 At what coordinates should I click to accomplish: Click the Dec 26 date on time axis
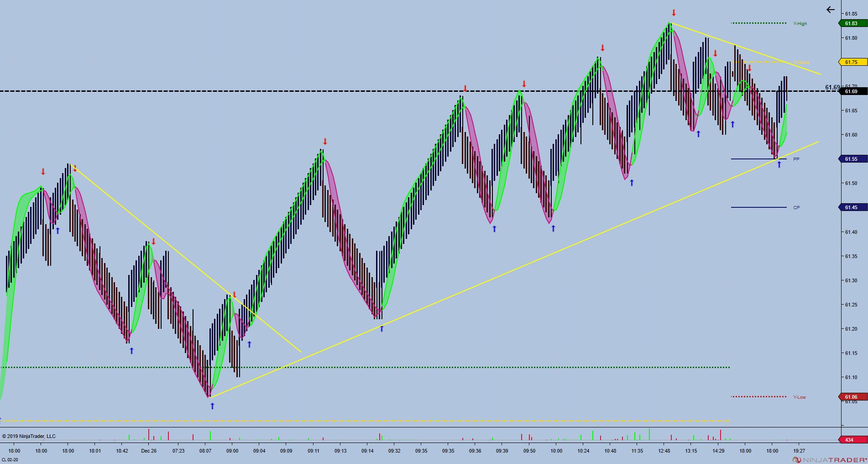coord(149,451)
